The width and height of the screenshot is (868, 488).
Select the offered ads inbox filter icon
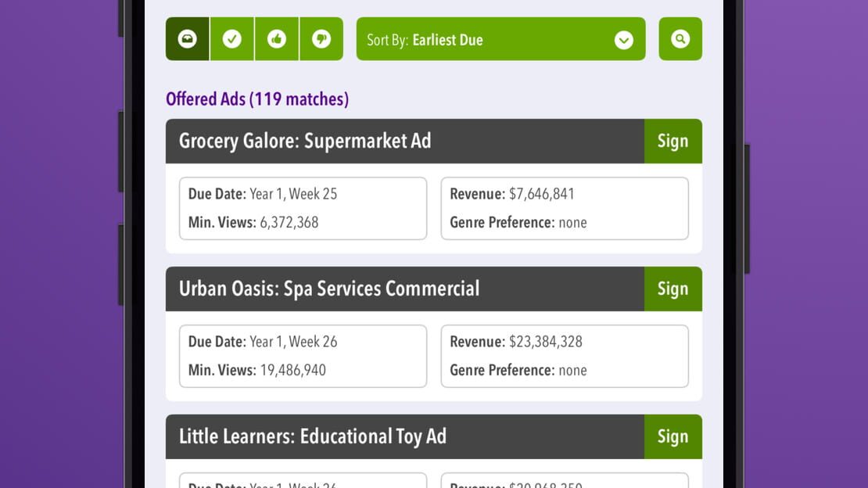point(188,39)
